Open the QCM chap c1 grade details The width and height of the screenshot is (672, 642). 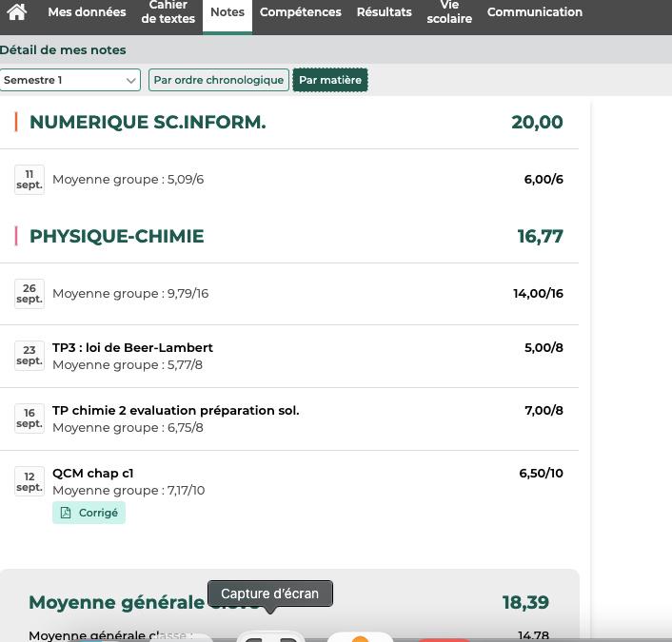pos(92,474)
